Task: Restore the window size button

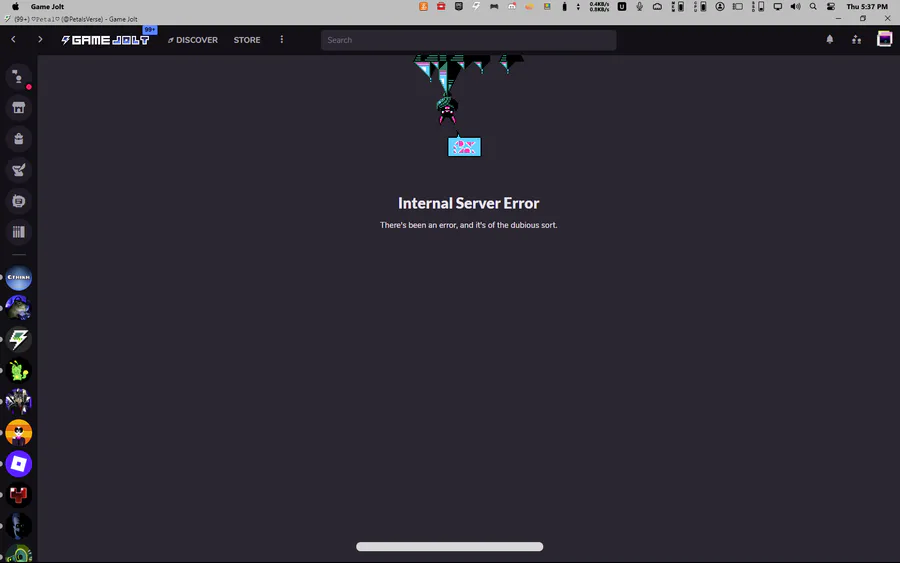Action: click(863, 18)
